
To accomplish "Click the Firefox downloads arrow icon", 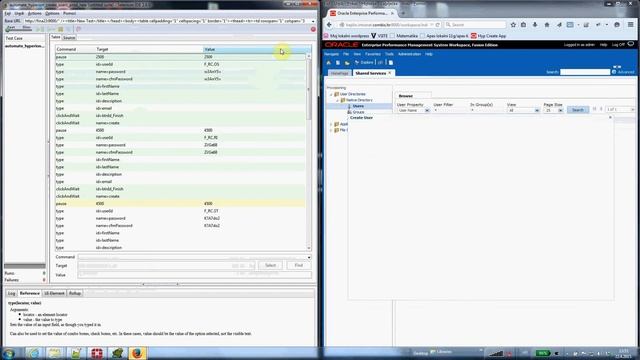I will click(535, 25).
